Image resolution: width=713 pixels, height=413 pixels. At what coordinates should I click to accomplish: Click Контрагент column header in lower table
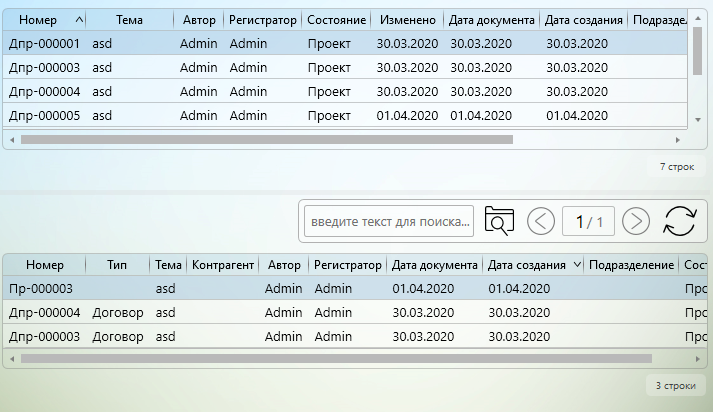click(x=221, y=265)
